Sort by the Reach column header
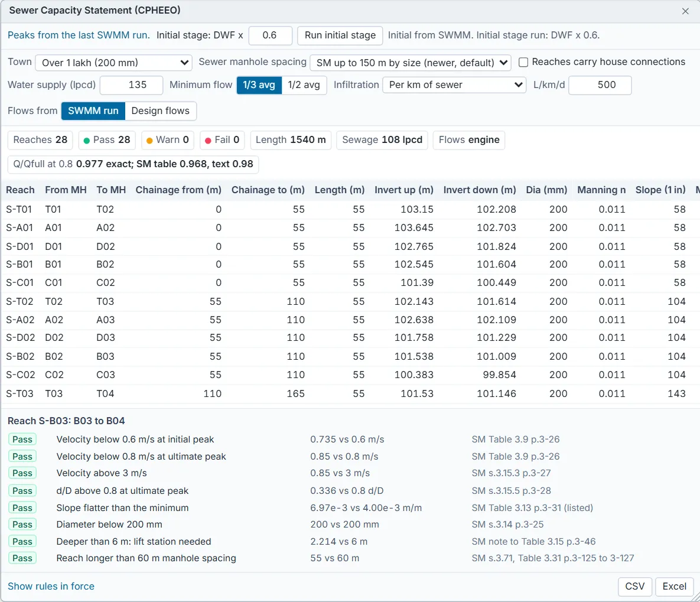Viewport: 700px width, 602px height. point(20,190)
